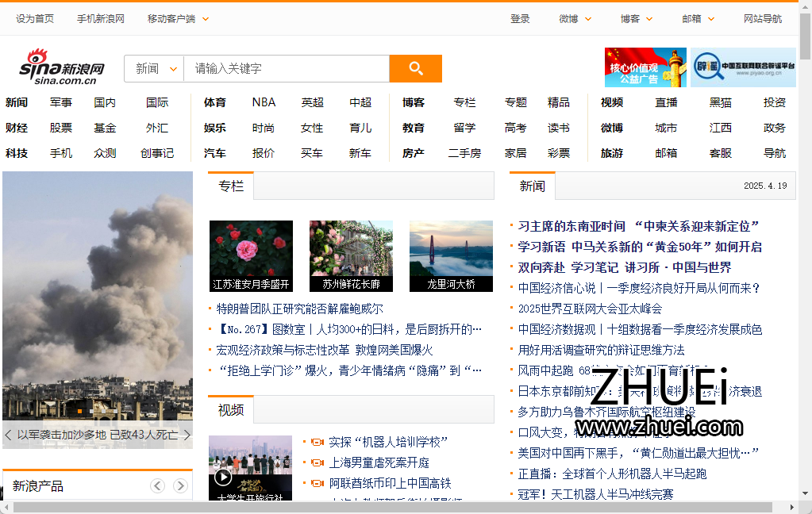
Task: Click the previous arrow on the Gaza photo carousel
Action: click(x=9, y=435)
